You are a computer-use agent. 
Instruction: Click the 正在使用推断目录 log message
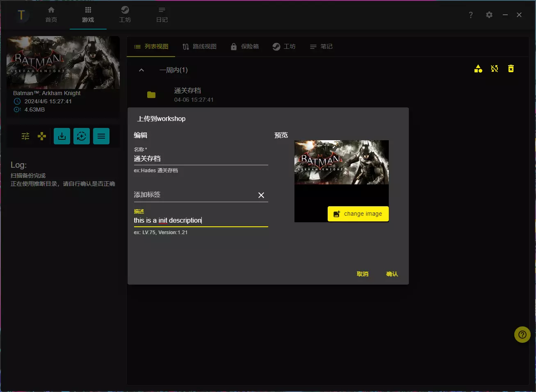pyautogui.click(x=63, y=184)
